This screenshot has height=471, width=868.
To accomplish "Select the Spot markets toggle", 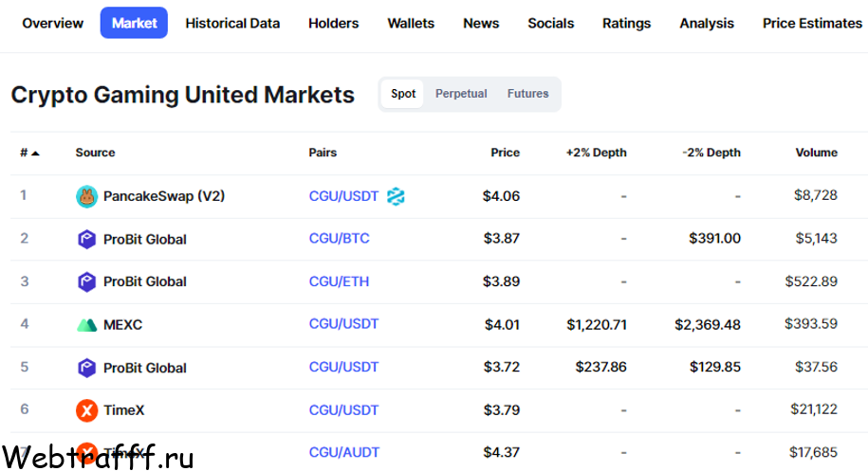I will 403,94.
